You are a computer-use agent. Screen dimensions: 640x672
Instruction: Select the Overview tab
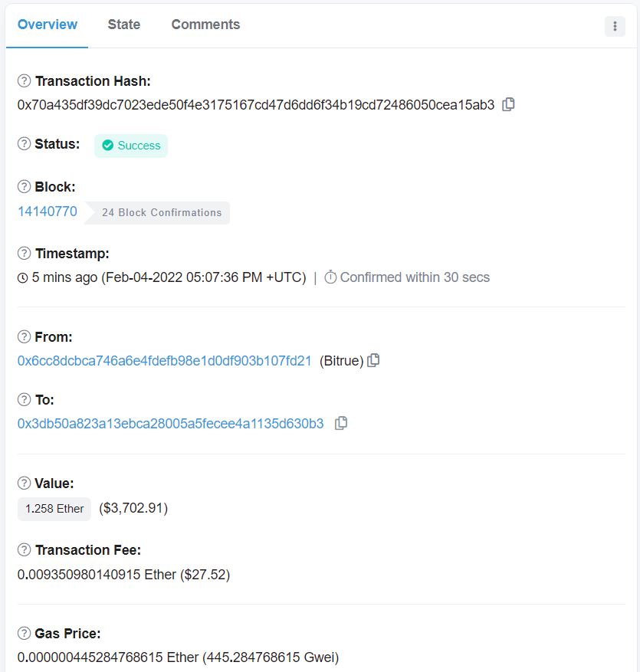pyautogui.click(x=48, y=25)
